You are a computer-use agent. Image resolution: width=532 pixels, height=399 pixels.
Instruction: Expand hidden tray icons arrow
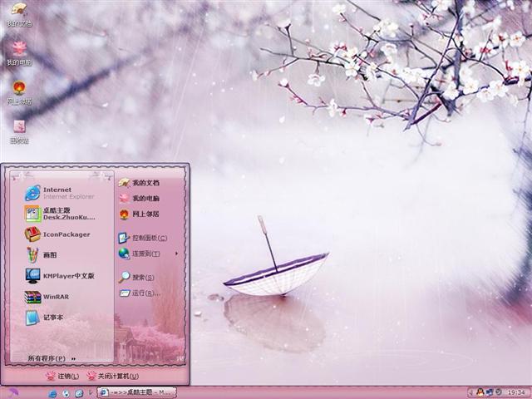pyautogui.click(x=471, y=392)
